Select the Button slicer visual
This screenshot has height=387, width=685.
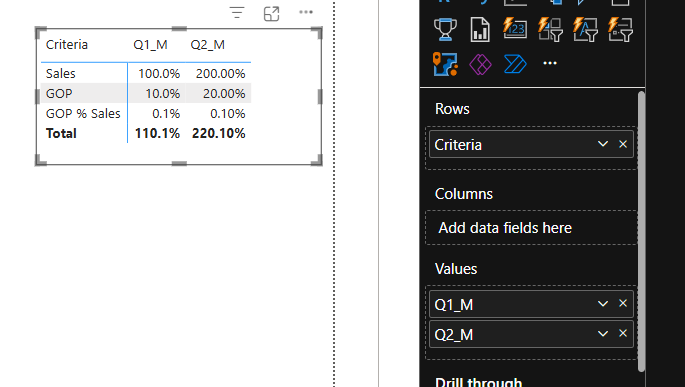point(550,30)
